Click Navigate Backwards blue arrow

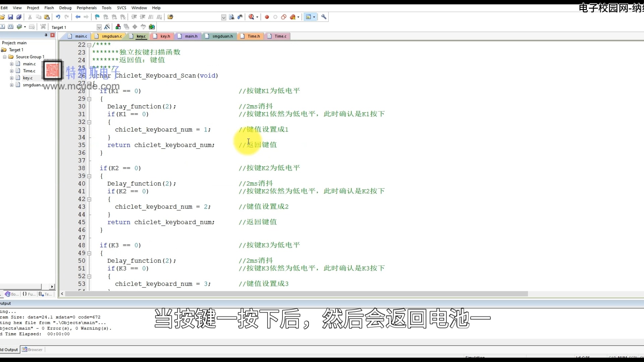[x=78, y=17]
